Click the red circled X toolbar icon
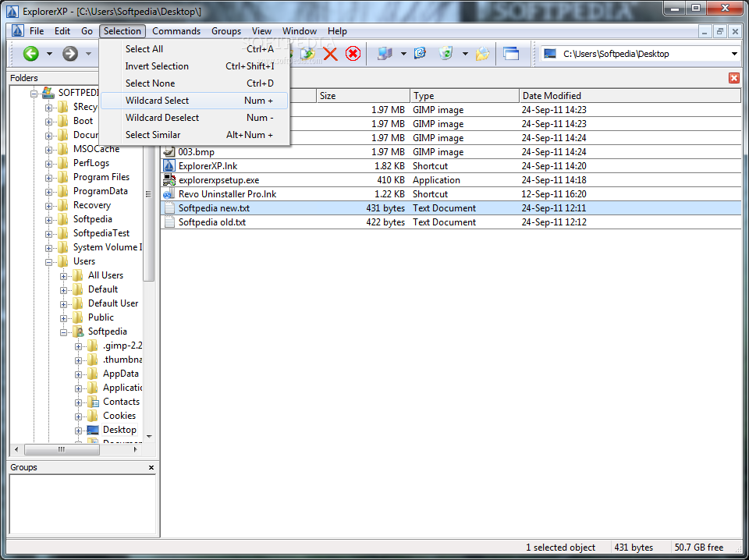This screenshot has height=560, width=749. tap(353, 54)
